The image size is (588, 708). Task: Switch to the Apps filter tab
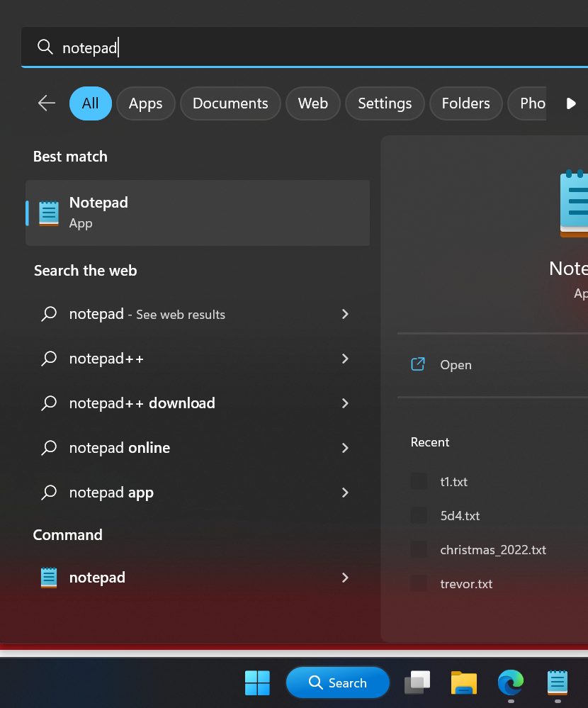click(x=145, y=103)
